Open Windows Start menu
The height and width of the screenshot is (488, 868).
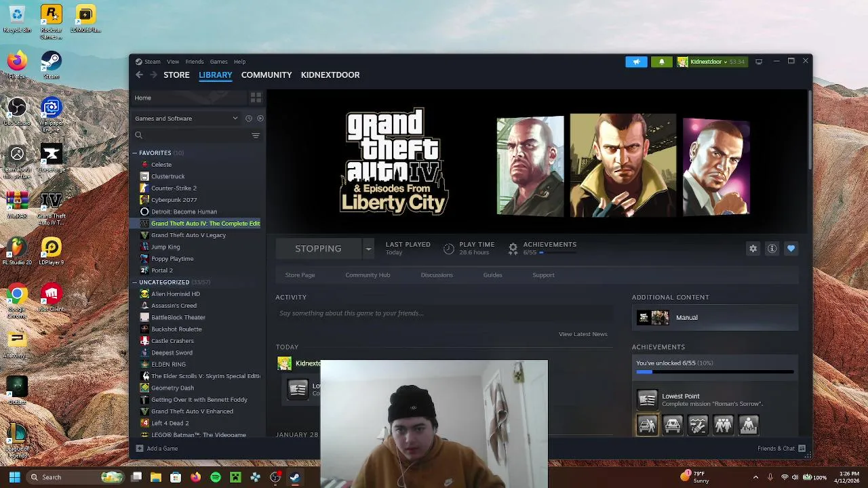coord(14,477)
